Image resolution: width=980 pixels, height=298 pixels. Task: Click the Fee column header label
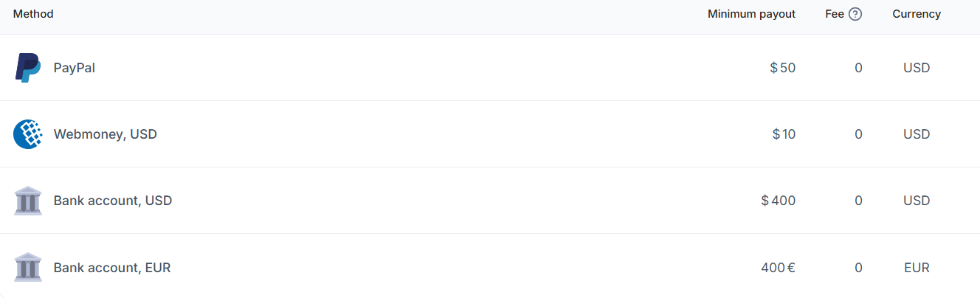click(x=835, y=14)
